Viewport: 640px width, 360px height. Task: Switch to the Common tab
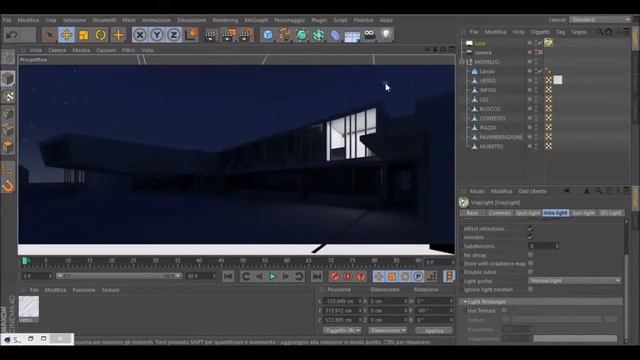point(500,213)
